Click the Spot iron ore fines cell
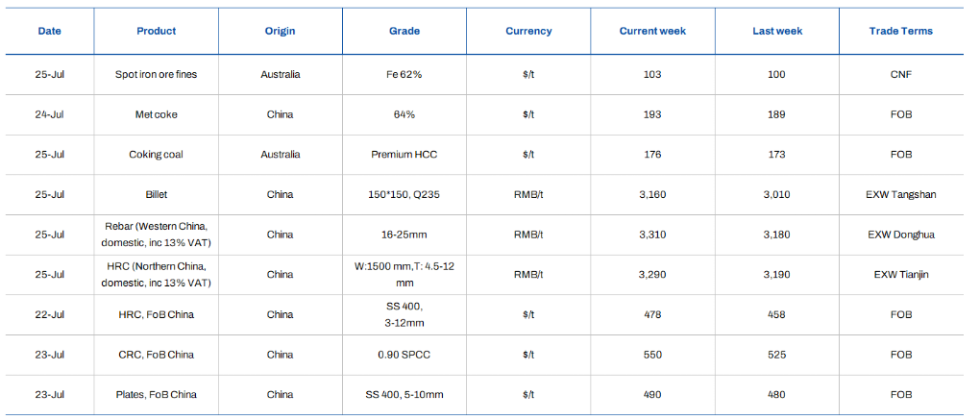 click(157, 74)
